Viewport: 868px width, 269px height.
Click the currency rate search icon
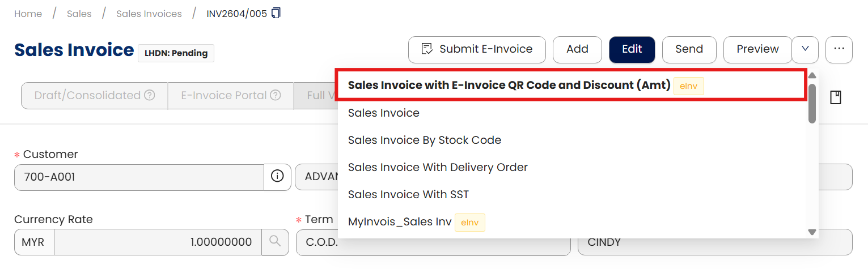click(275, 242)
